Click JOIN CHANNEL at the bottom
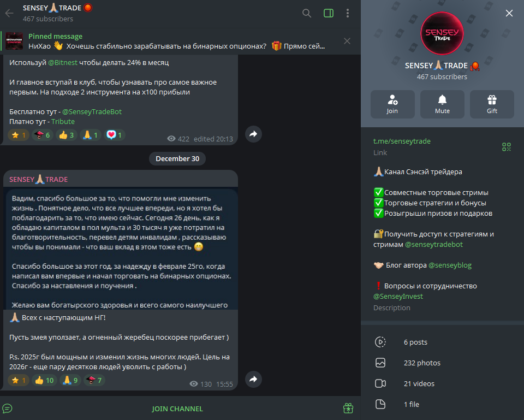Viewport: 524px width, 420px height. coord(177,409)
